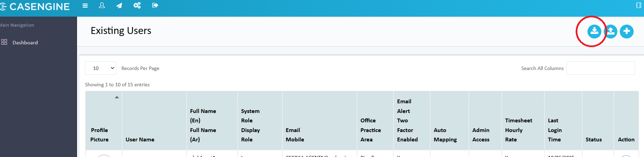Sort by Auto Mapping column
This screenshot has height=157, width=644.
click(x=449, y=121)
